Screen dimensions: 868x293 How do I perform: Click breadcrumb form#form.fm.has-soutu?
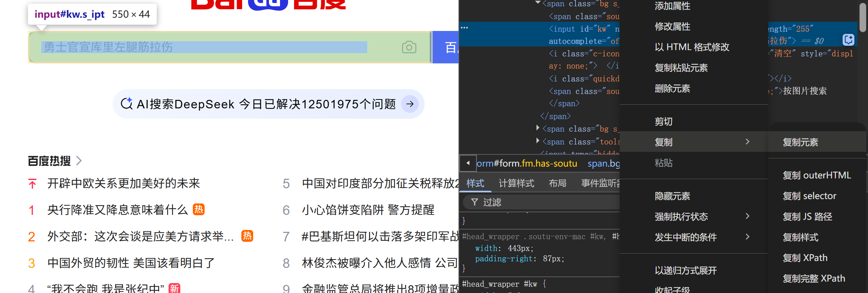527,163
